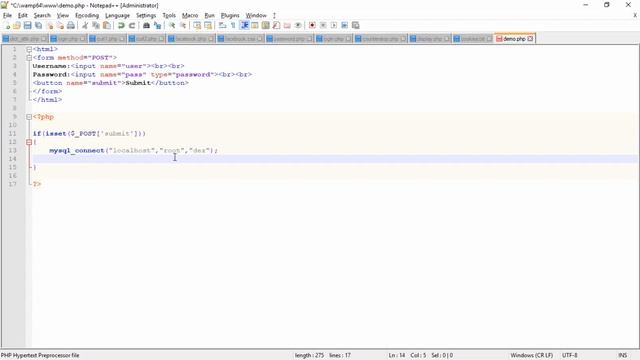
Task: Open the user defined language icon
Action: coord(255,25)
